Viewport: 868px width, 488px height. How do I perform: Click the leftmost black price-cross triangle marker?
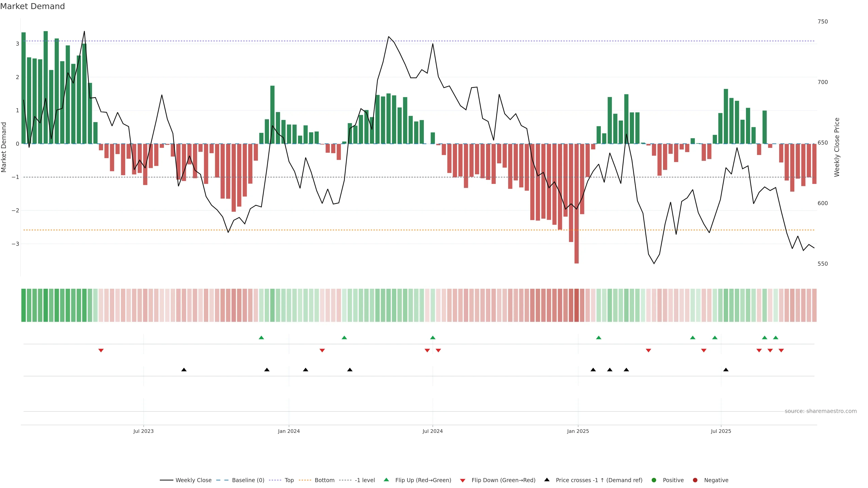click(x=184, y=370)
